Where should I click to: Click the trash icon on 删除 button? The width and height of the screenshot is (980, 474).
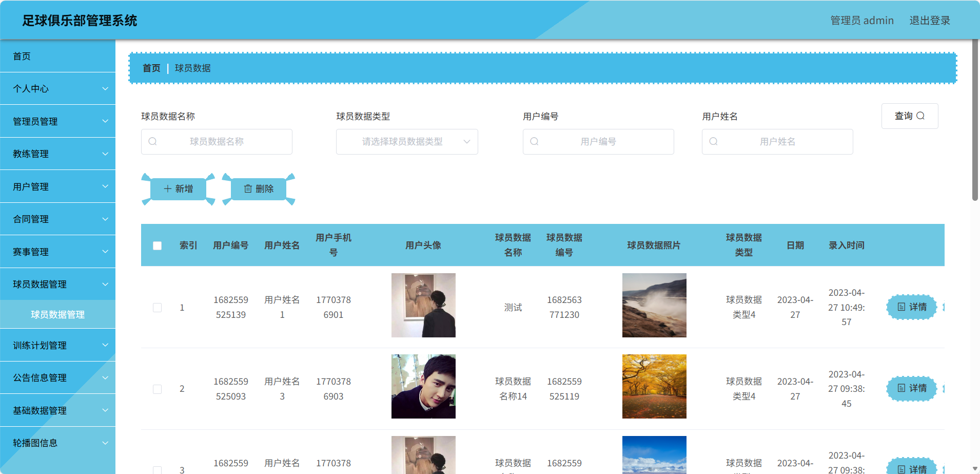248,189
